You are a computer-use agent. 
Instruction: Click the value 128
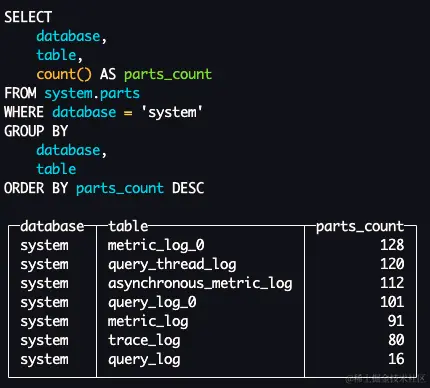(392, 245)
